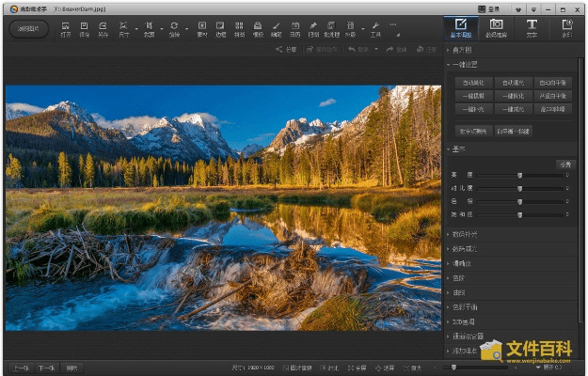Click the Auto White Balance button

click(552, 83)
